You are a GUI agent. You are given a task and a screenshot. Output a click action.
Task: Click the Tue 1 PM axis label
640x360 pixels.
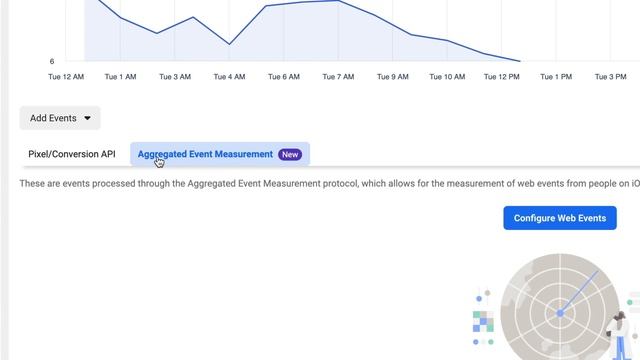click(556, 77)
